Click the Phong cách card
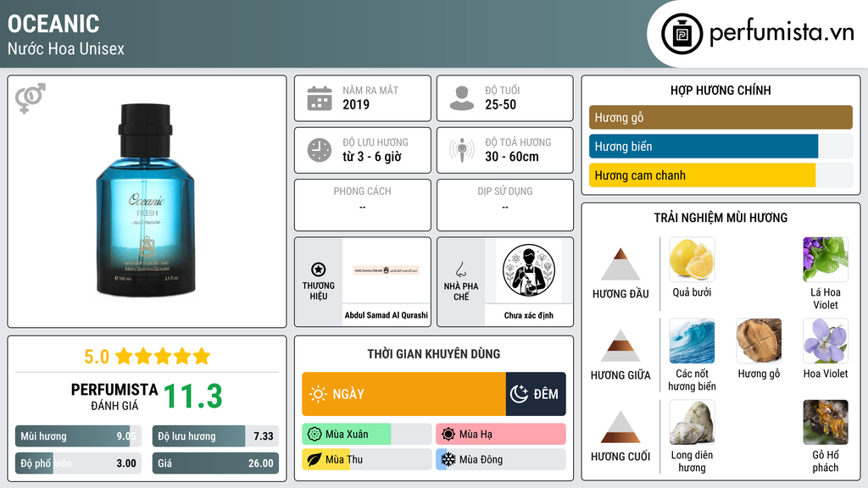Image resolution: width=868 pixels, height=488 pixels. click(x=363, y=205)
